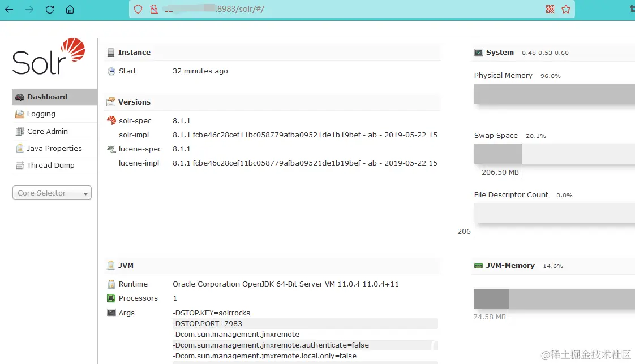Click the Solr logo

[x=49, y=56]
